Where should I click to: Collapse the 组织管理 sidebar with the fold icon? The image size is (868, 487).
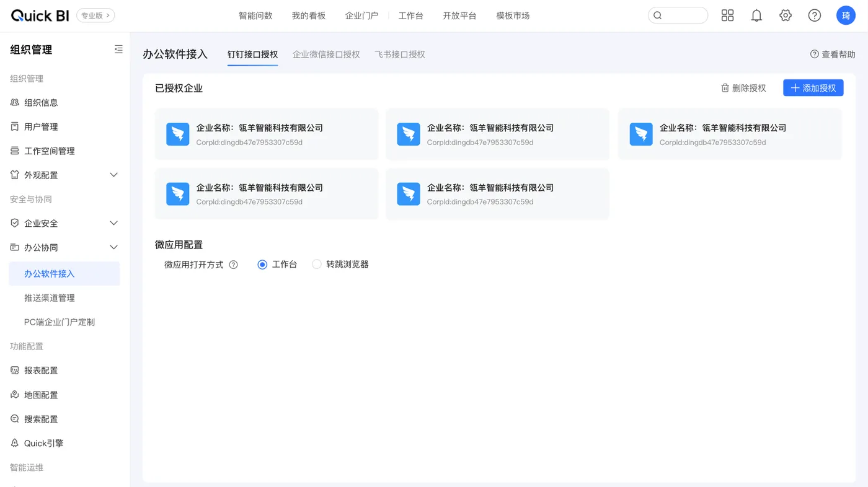click(x=118, y=50)
